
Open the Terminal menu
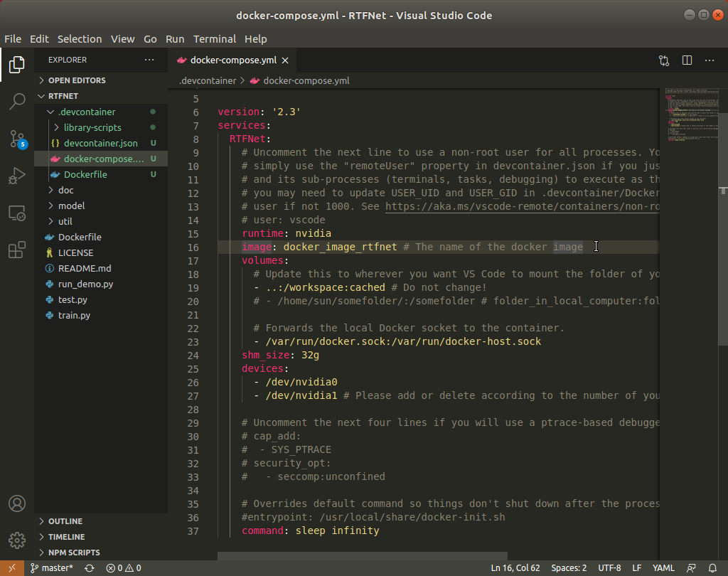pyautogui.click(x=215, y=39)
